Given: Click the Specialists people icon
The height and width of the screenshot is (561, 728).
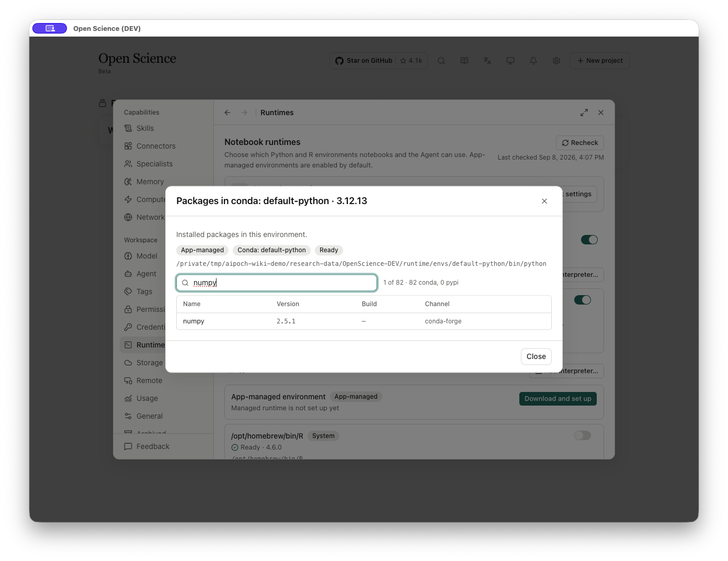Looking at the screenshot, I should (128, 164).
